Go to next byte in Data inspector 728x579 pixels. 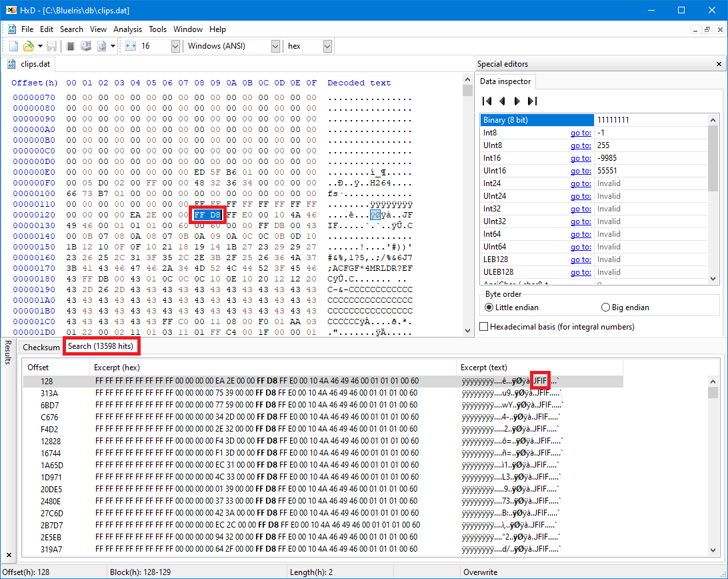517,101
